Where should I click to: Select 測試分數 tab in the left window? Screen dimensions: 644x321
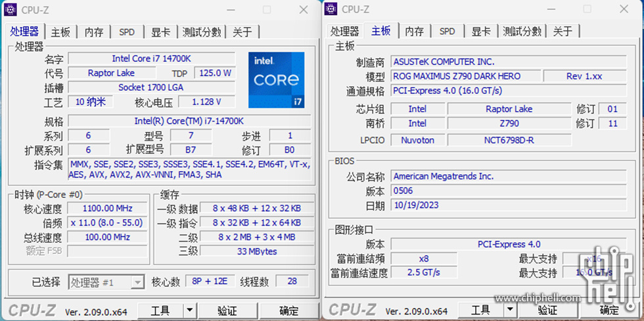pos(202,32)
